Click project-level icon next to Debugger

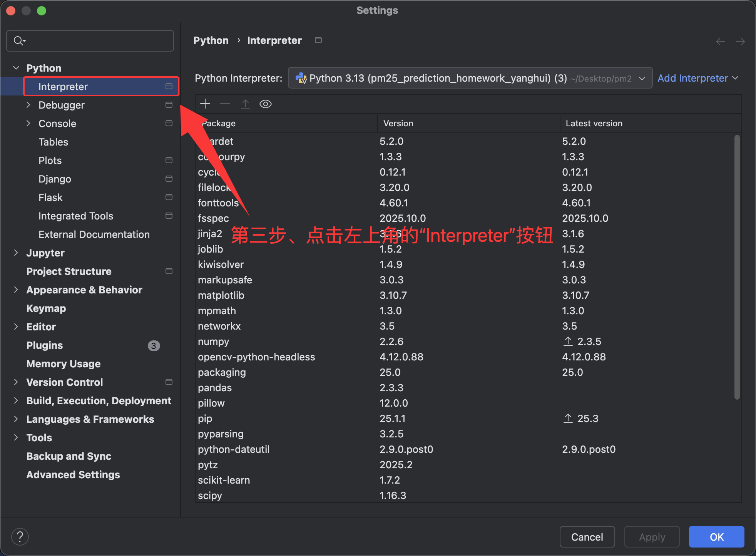[169, 105]
